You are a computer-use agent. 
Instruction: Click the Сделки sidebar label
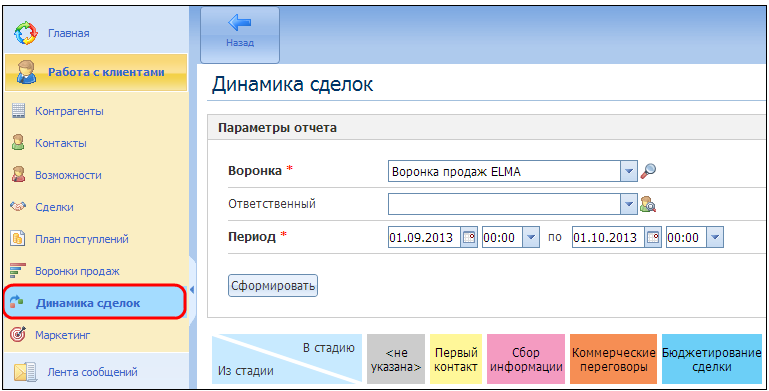click(54, 207)
